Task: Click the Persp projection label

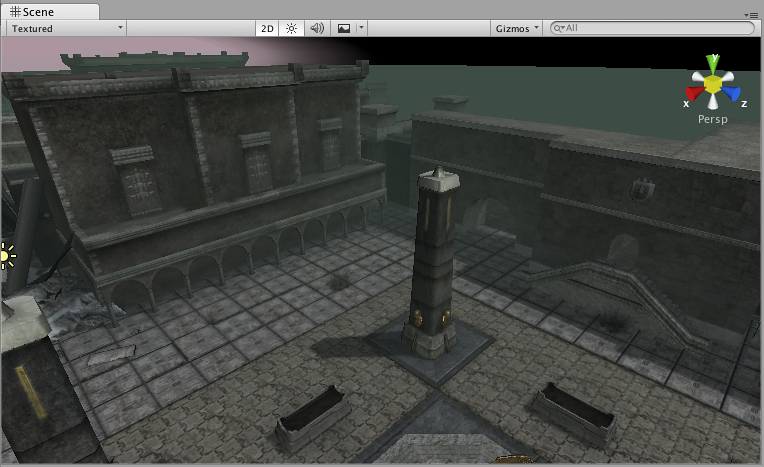Action: [x=712, y=119]
